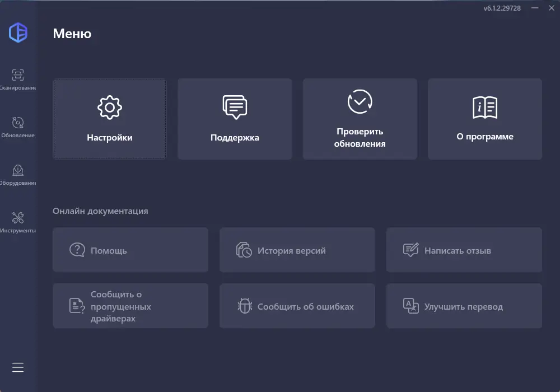This screenshot has width=560, height=392.
Task: Click the chat bubble icon on Поддержка card
Action: click(x=235, y=105)
